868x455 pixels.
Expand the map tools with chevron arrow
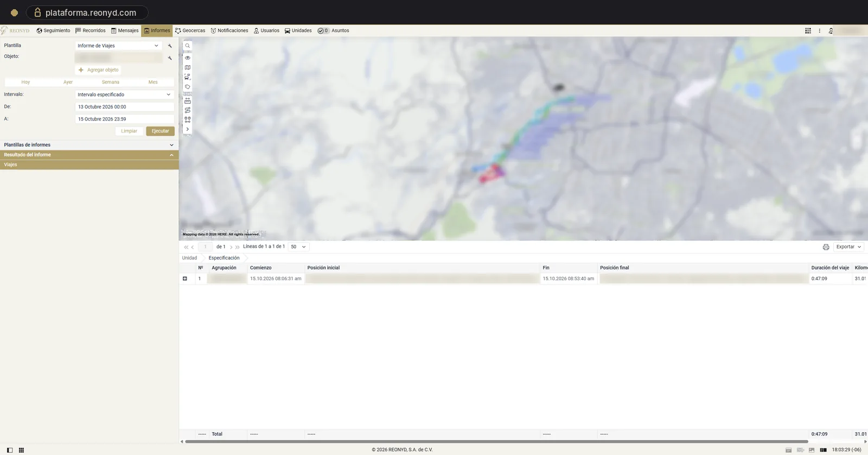pyautogui.click(x=188, y=129)
